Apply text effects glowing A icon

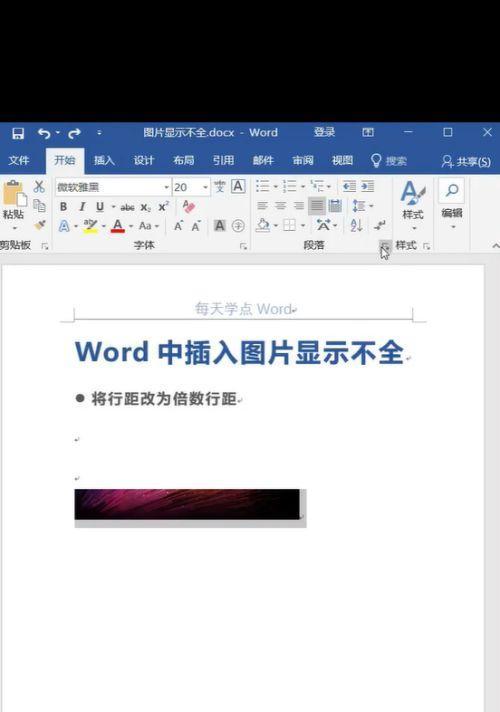pos(64,226)
